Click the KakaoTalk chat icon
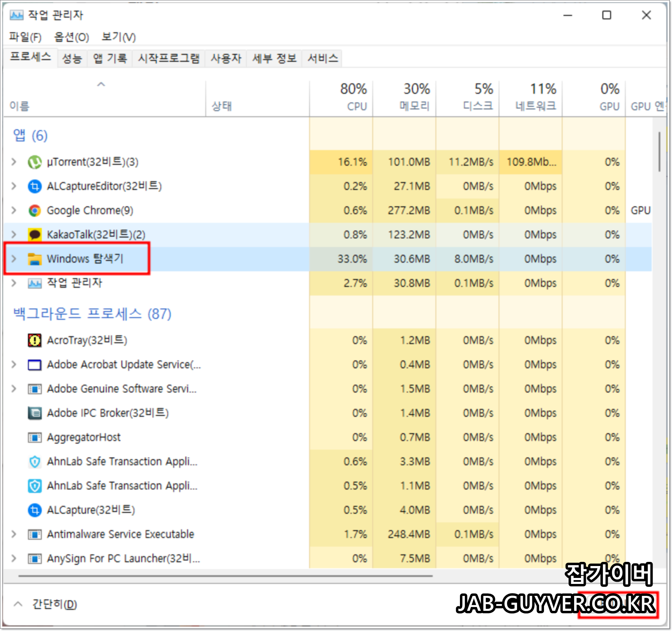The height and width of the screenshot is (631, 672). tap(34, 235)
